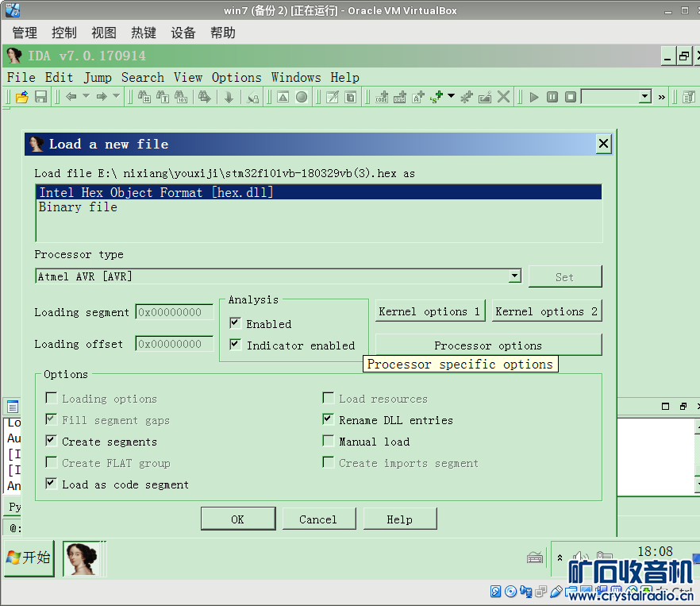Toggle the Indicator enabled checkbox
Viewport: 700px width, 606px height.
click(x=235, y=344)
